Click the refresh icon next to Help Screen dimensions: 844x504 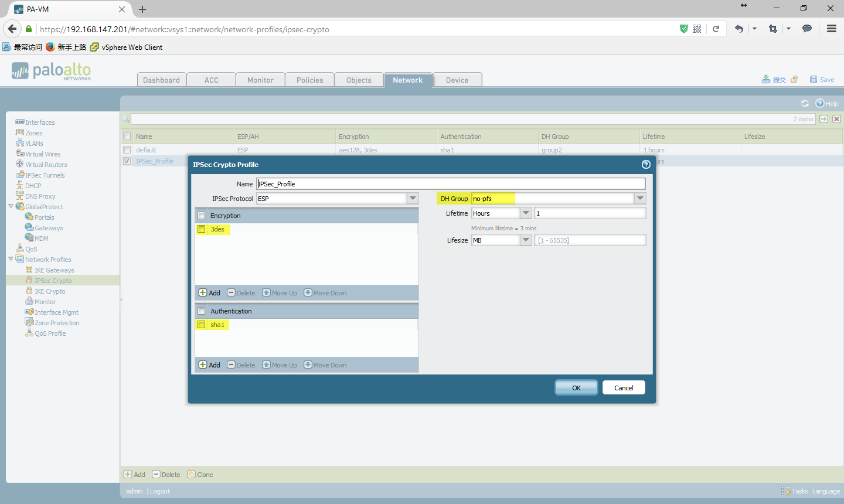coord(805,104)
